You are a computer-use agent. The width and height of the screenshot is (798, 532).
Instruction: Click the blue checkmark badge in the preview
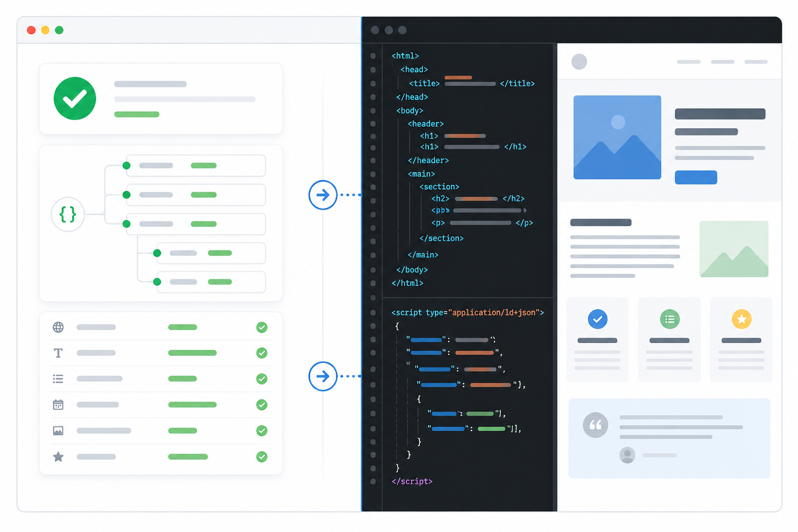point(597,319)
